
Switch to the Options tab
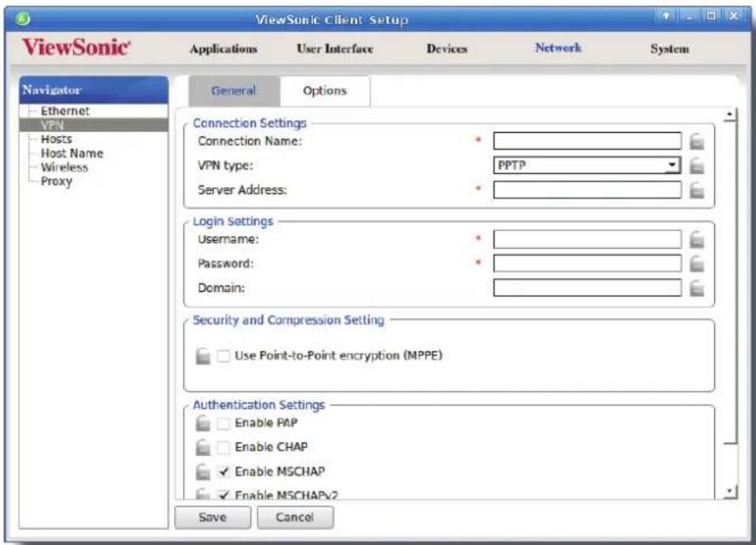(x=325, y=90)
